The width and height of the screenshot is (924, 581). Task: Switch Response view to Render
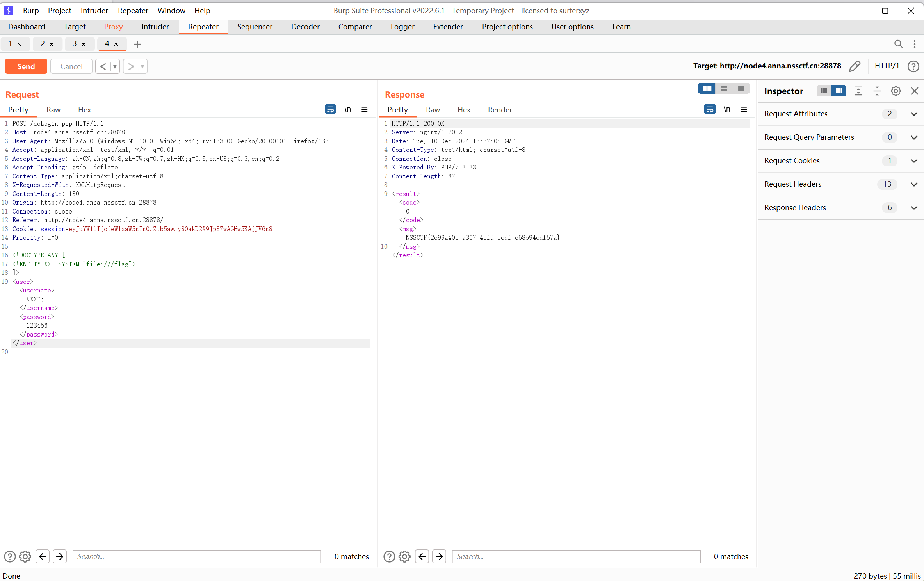point(500,110)
